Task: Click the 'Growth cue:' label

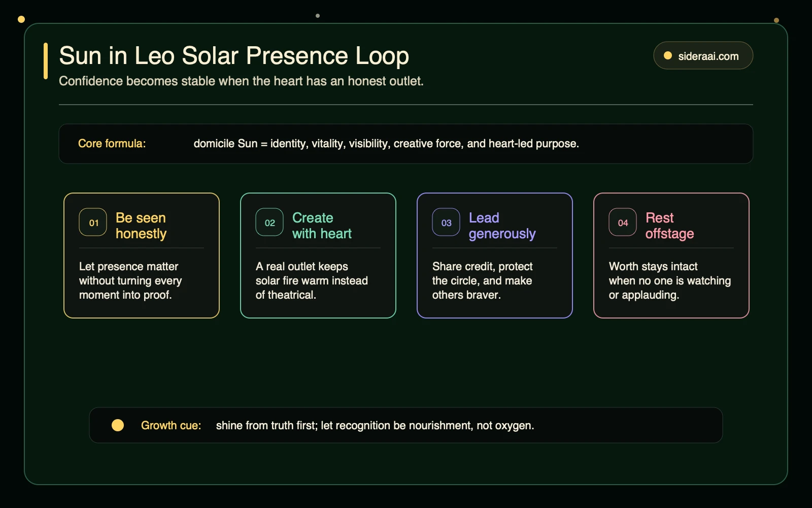Action: coord(171,425)
